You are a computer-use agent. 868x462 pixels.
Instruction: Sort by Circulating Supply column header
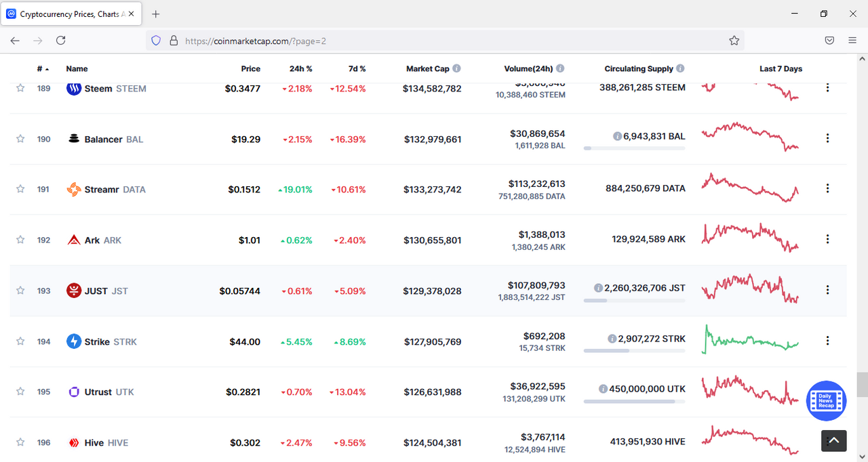point(639,68)
